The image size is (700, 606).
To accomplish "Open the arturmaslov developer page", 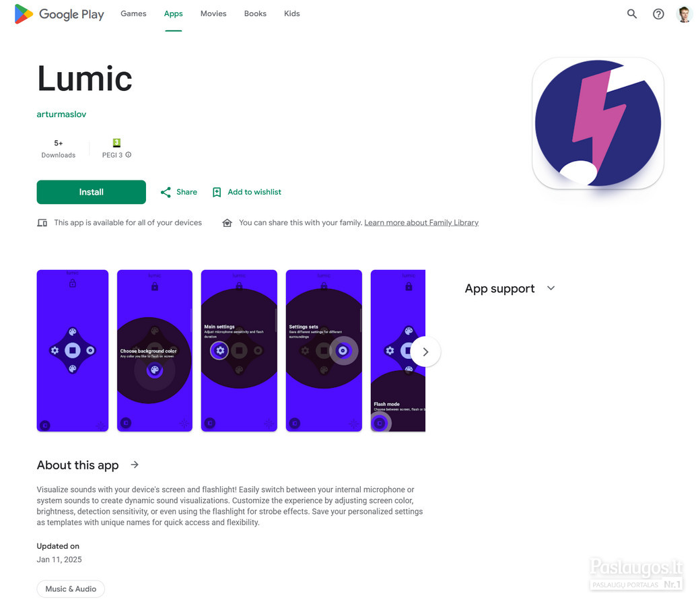I will tap(62, 114).
